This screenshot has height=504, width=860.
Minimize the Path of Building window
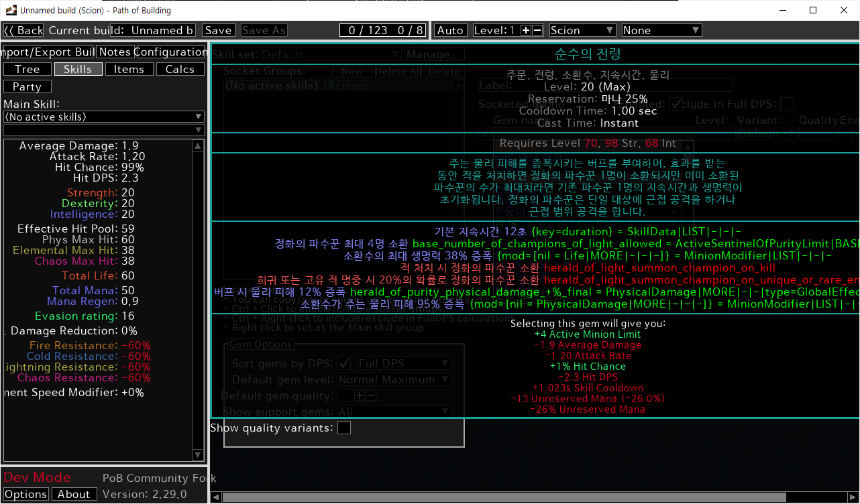tap(782, 10)
